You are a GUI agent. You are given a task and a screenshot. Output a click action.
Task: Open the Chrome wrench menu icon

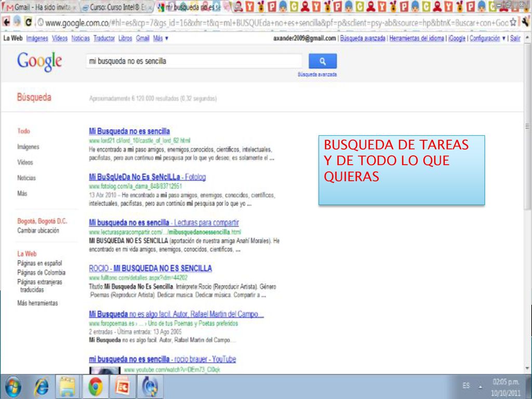(526, 22)
